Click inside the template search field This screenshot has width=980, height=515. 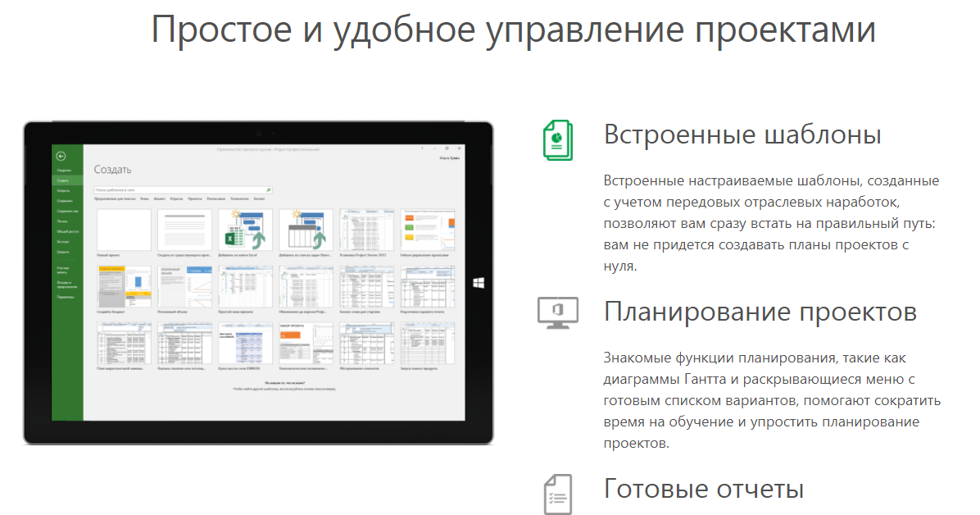click(x=164, y=189)
